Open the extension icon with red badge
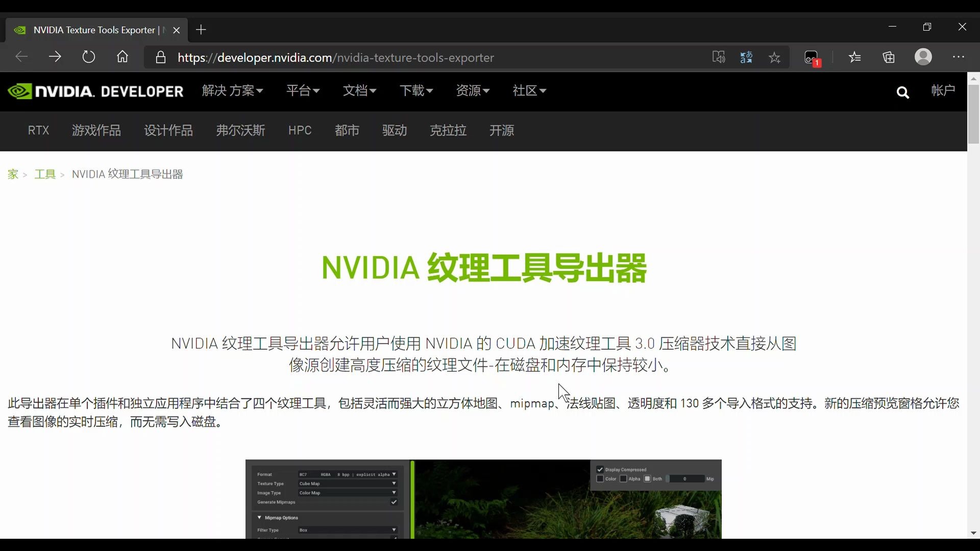980x551 pixels. click(x=812, y=58)
